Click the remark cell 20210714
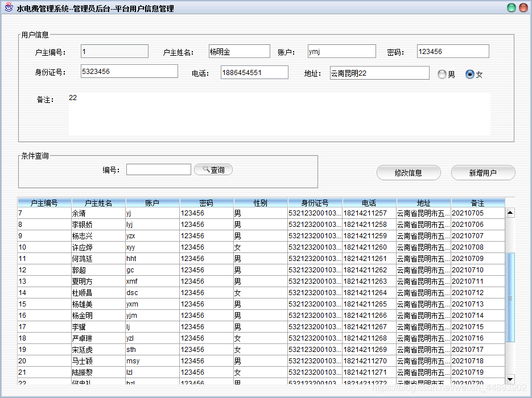The image size is (532, 398). 478,316
